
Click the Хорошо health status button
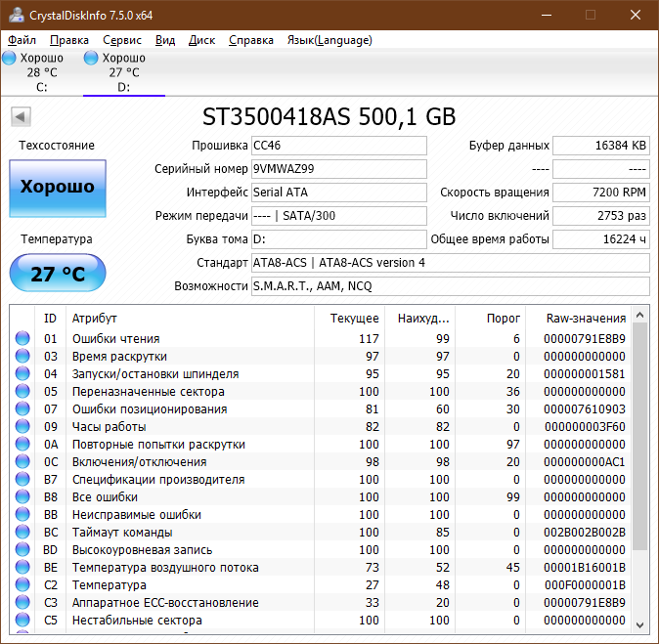point(58,189)
